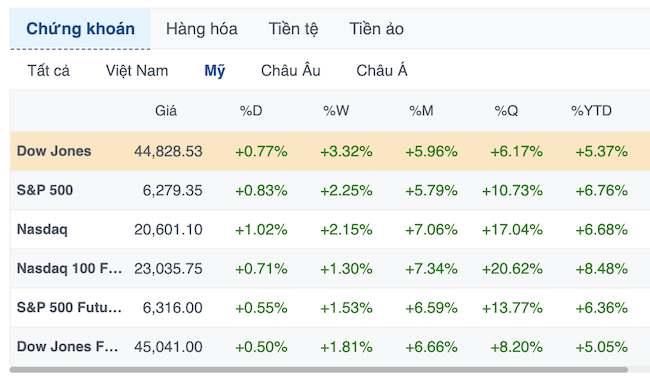This screenshot has width=650, height=384.
Task: Click the %D column header
Action: pyautogui.click(x=251, y=111)
